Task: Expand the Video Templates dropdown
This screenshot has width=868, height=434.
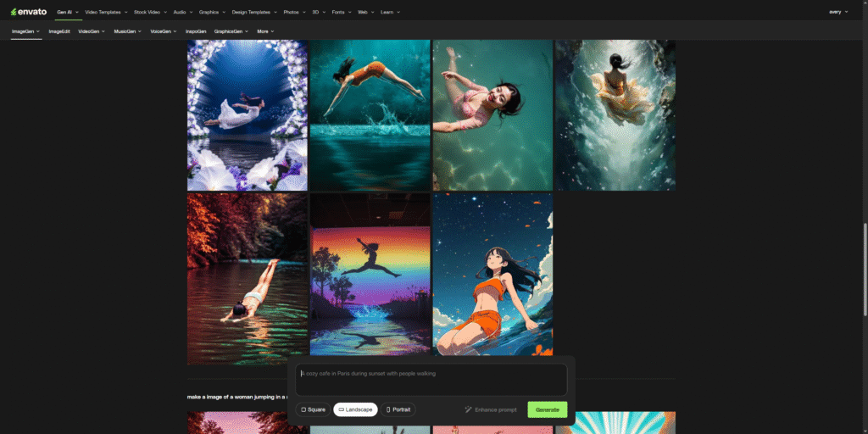Action: (106, 12)
